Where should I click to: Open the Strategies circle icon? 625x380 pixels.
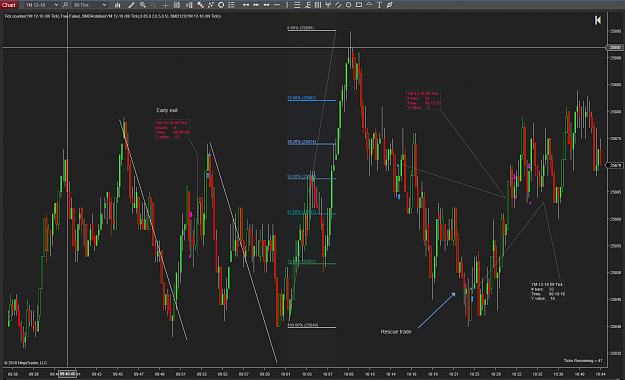[x=221, y=5]
